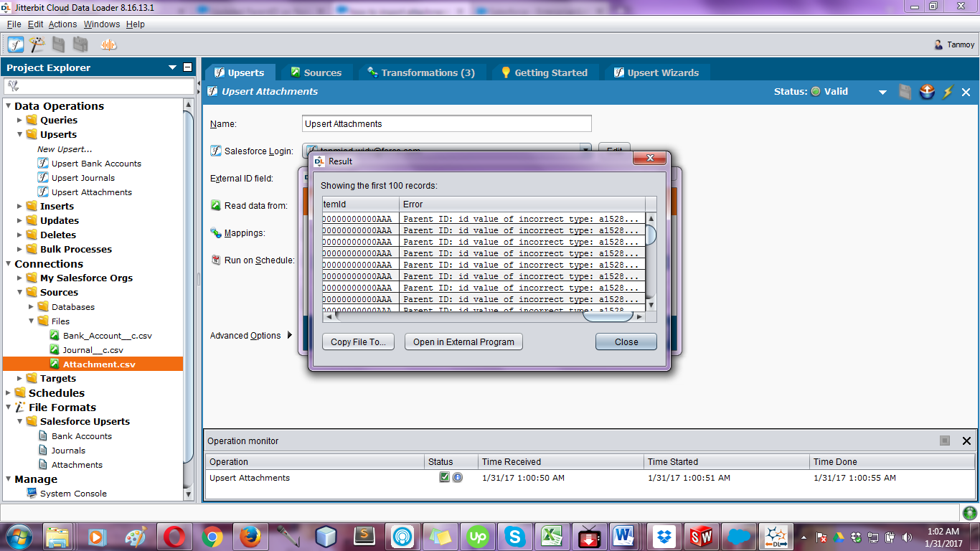Run the operation with the lightning bolt icon
This screenshot has height=551, width=980.
[948, 92]
